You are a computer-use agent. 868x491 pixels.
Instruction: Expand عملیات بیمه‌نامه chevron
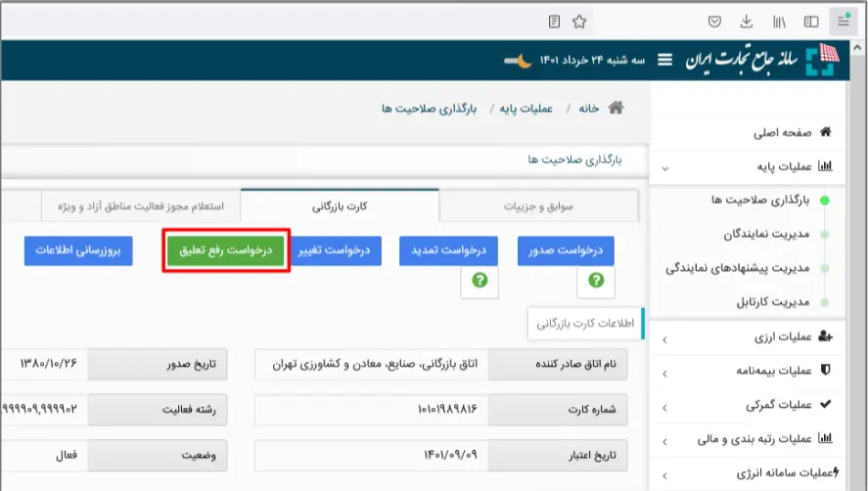664,374
